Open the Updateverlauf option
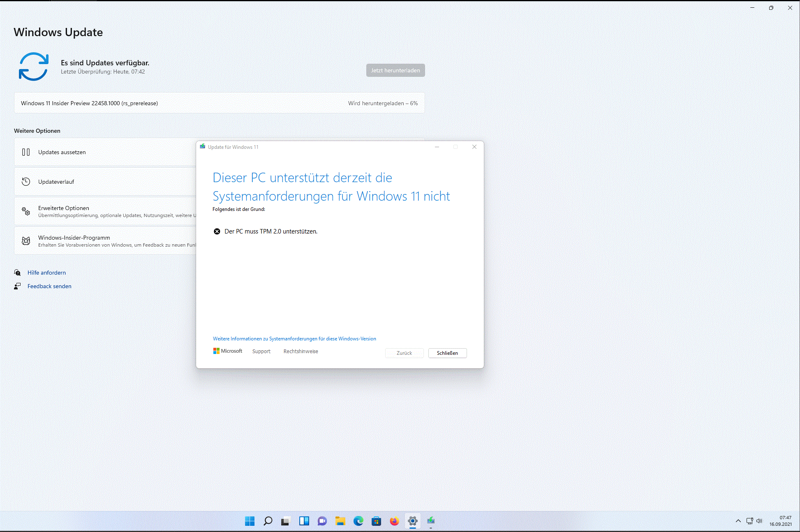The height and width of the screenshot is (532, 800). tap(105, 182)
